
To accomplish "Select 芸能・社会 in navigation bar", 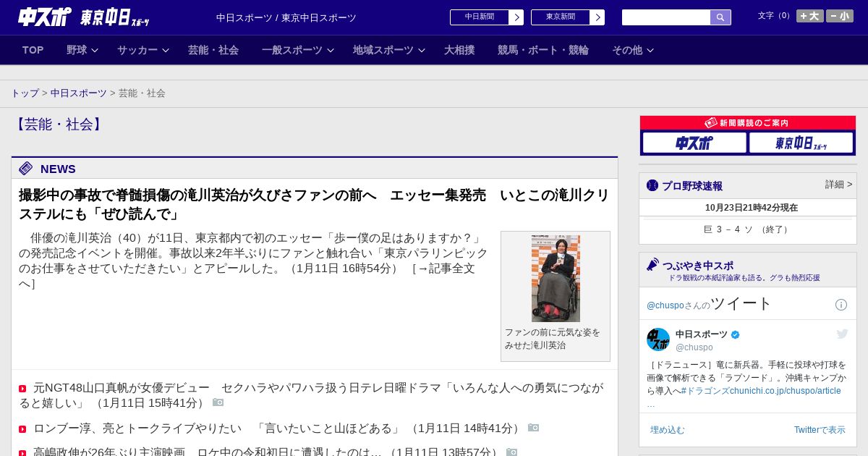I will click(x=213, y=50).
